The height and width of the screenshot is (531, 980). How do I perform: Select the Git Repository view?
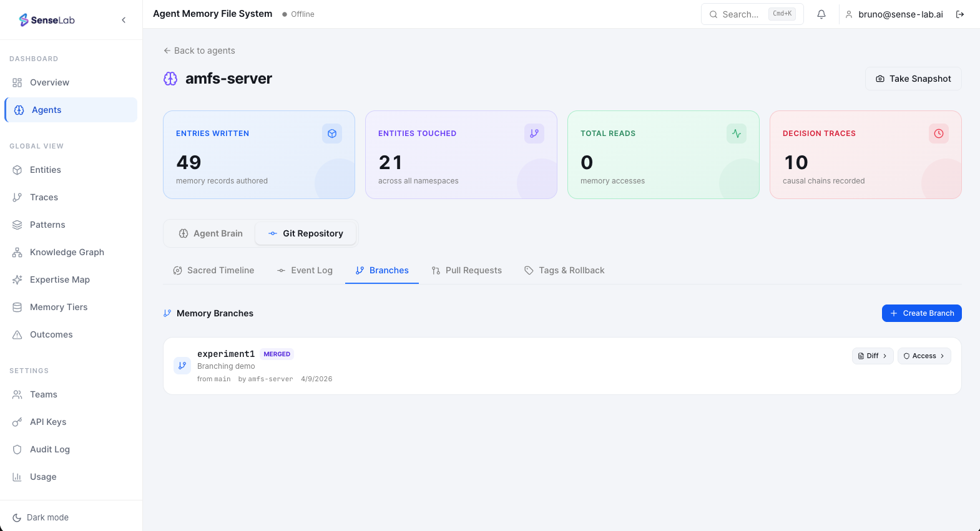click(x=306, y=233)
